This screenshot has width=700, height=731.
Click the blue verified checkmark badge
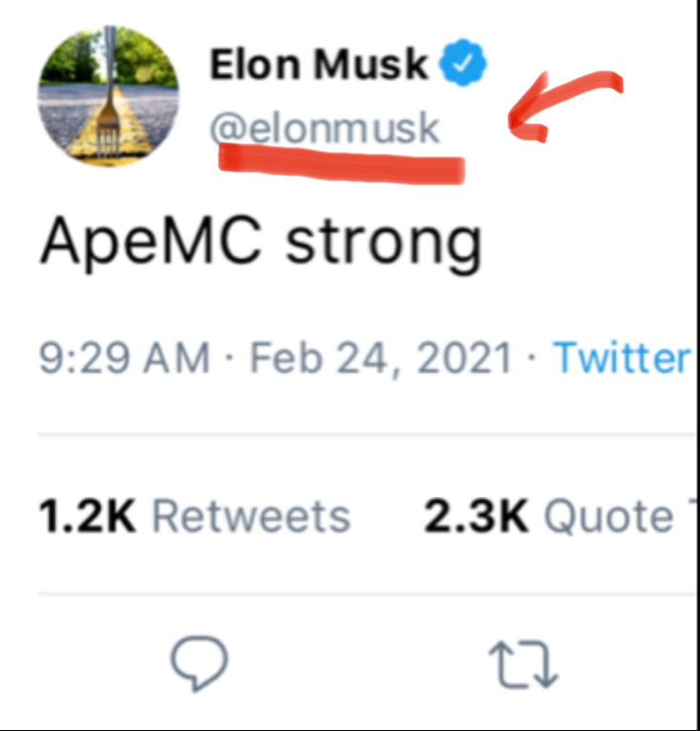coord(464,64)
